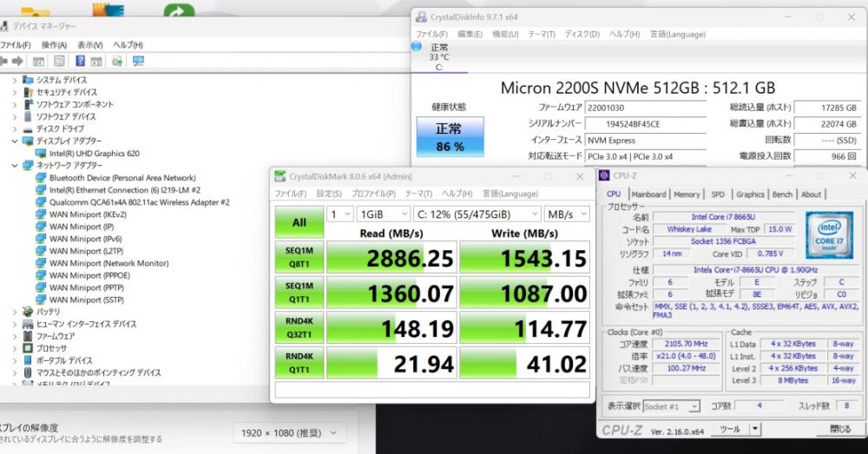Select Qualcomm QCA61x4A 802.11ac Wireless Adapter #2
The width and height of the screenshot is (868, 454).
[x=139, y=202]
